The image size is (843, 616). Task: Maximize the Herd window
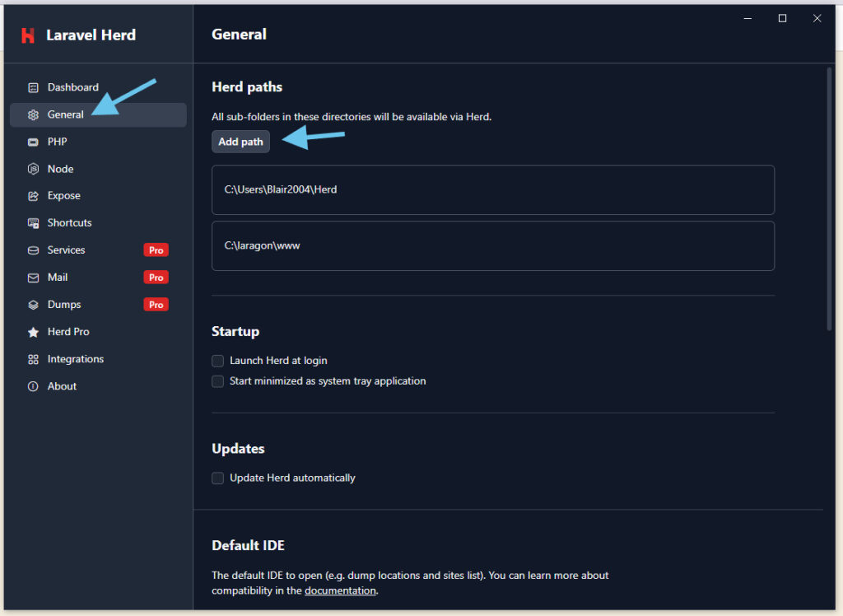tap(782, 18)
